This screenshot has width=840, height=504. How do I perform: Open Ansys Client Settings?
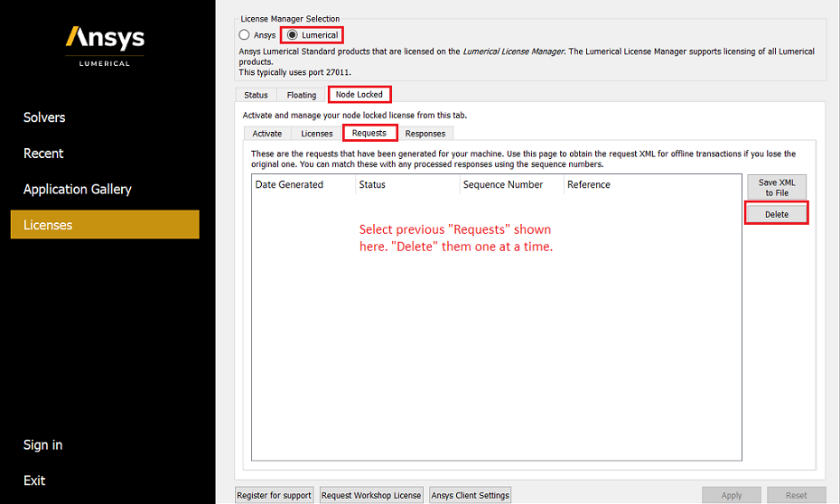pos(470,495)
